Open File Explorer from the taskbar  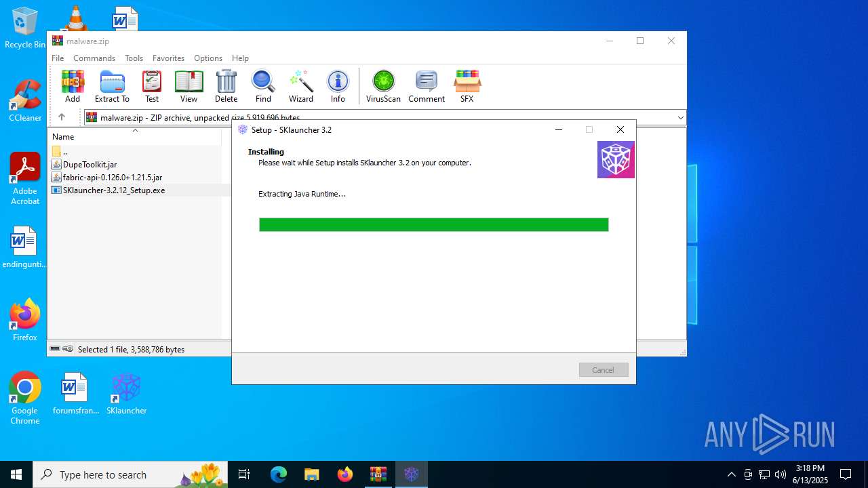(x=311, y=474)
